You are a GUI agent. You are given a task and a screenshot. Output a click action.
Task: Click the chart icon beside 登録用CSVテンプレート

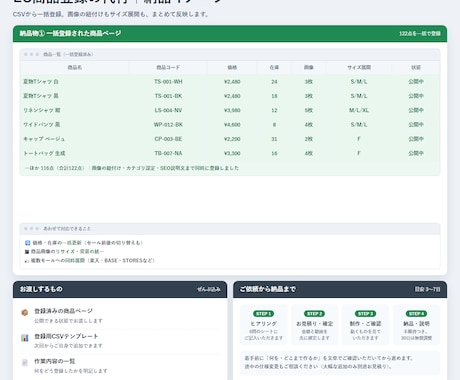pyautogui.click(x=25, y=338)
